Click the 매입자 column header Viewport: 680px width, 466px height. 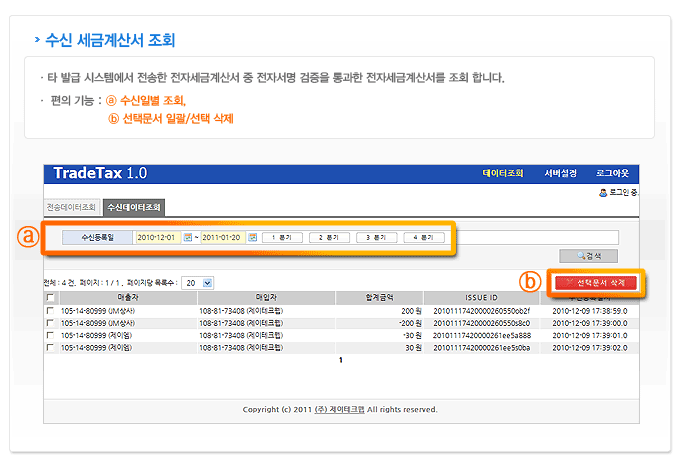click(x=266, y=297)
